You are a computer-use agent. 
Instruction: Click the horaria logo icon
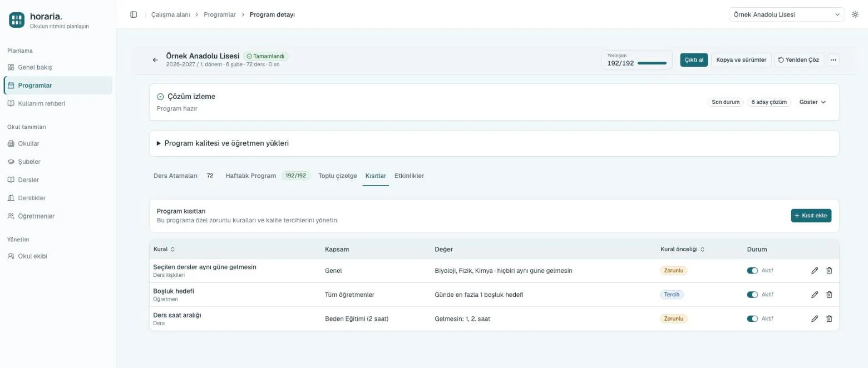click(17, 20)
